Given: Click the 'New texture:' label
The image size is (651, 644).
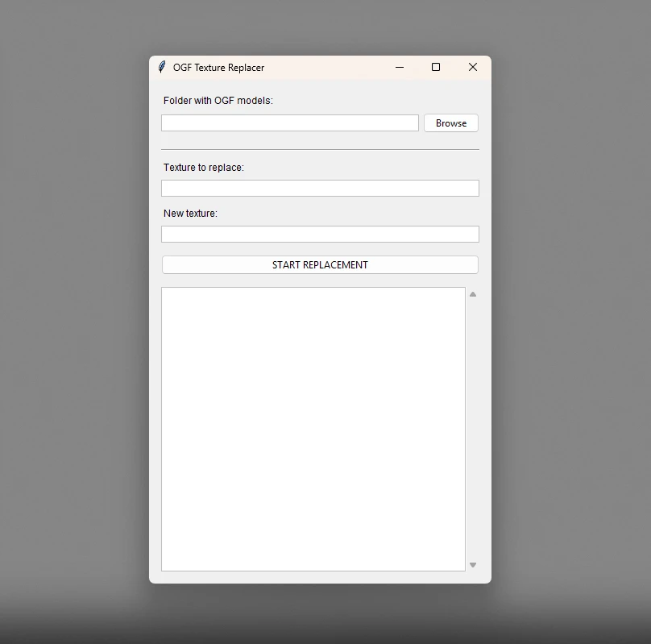Looking at the screenshot, I should coord(190,214).
